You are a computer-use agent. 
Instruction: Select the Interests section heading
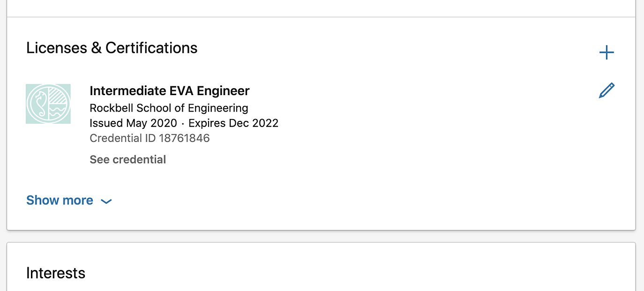click(56, 273)
